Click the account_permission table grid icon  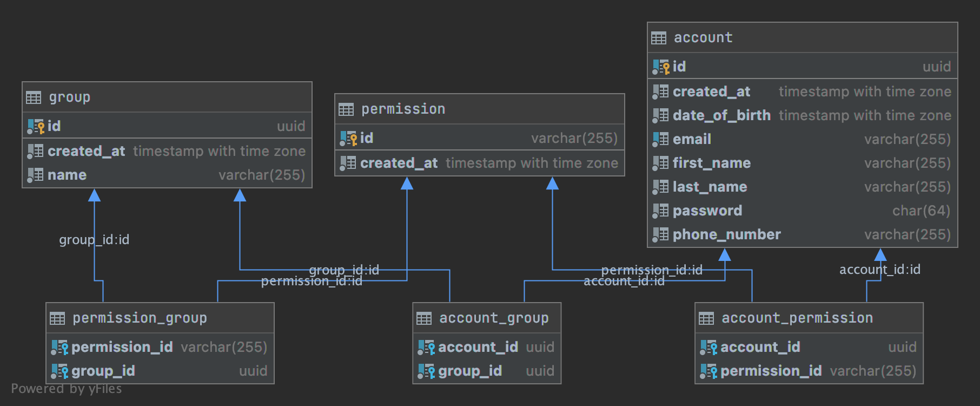tap(706, 318)
